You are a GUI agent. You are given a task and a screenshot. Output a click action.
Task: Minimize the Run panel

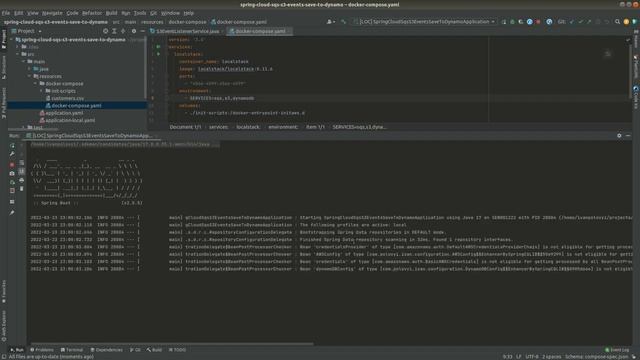628,136
